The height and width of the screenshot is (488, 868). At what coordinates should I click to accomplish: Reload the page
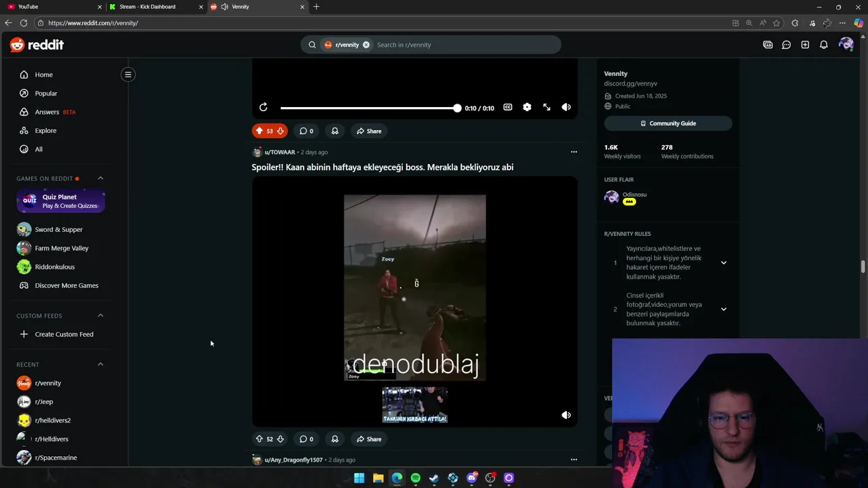[24, 23]
